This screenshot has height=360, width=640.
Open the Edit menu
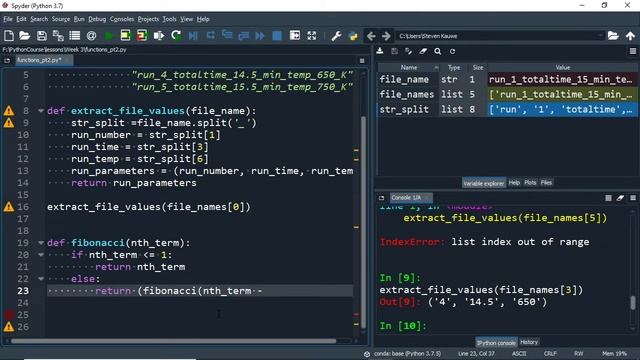click(x=21, y=19)
